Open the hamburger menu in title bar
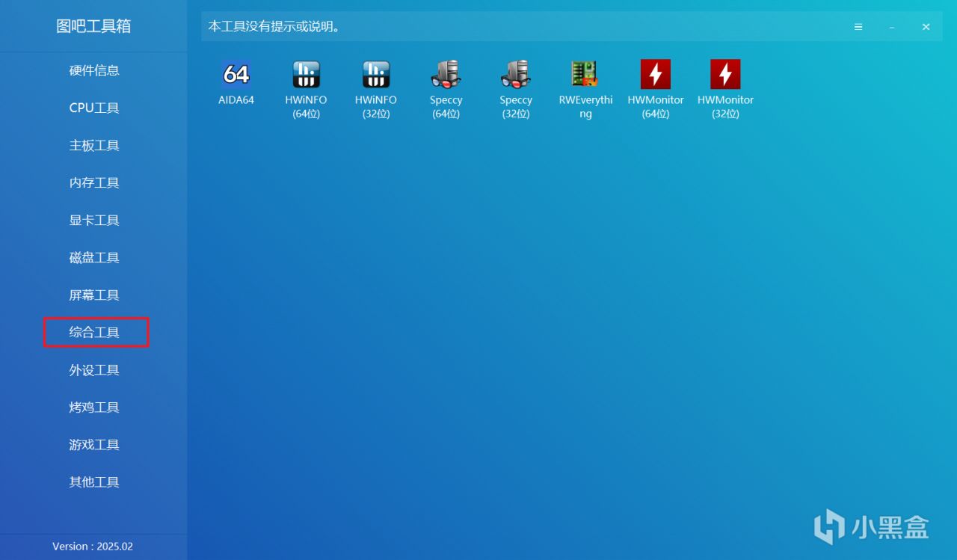Viewport: 957px width, 560px height. tap(858, 27)
